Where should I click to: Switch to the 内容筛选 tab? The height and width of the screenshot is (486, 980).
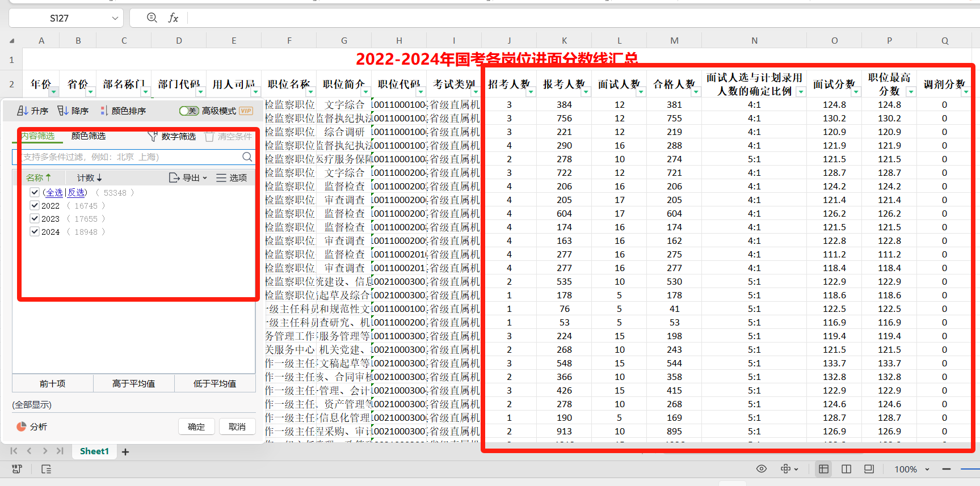(37, 136)
